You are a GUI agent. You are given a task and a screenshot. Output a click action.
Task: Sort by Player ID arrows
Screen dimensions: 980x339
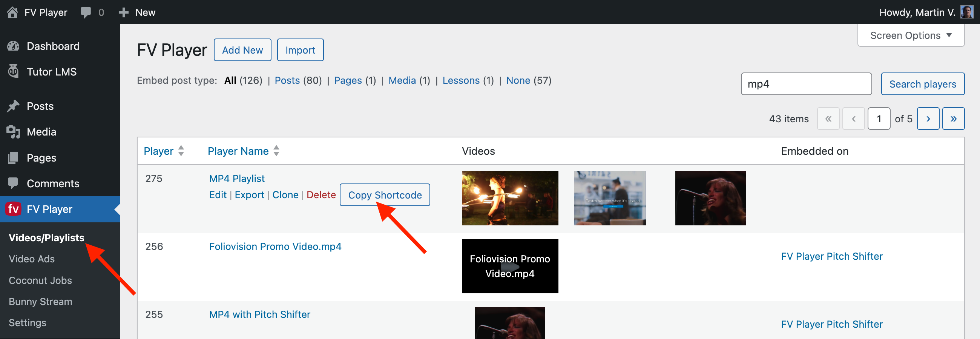coord(181,151)
